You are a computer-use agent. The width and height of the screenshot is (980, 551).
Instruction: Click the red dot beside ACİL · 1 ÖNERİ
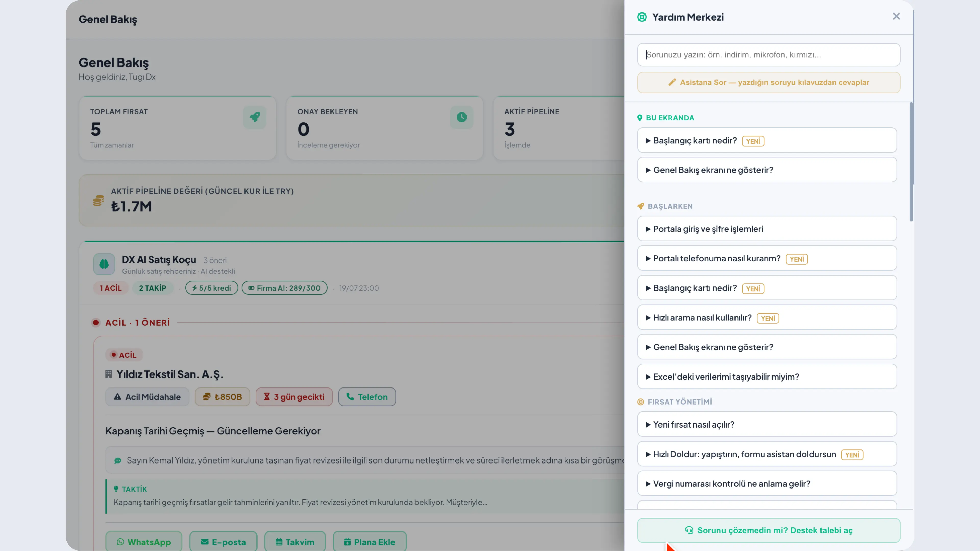pyautogui.click(x=96, y=322)
